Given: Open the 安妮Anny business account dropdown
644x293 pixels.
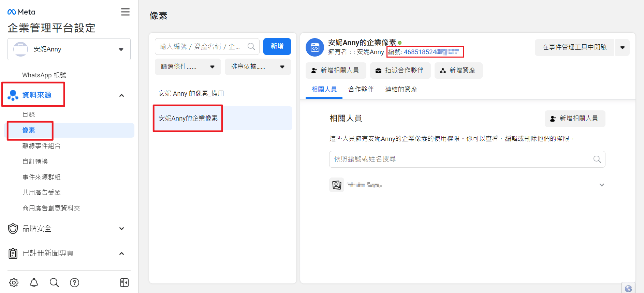Looking at the screenshot, I should pos(69,49).
